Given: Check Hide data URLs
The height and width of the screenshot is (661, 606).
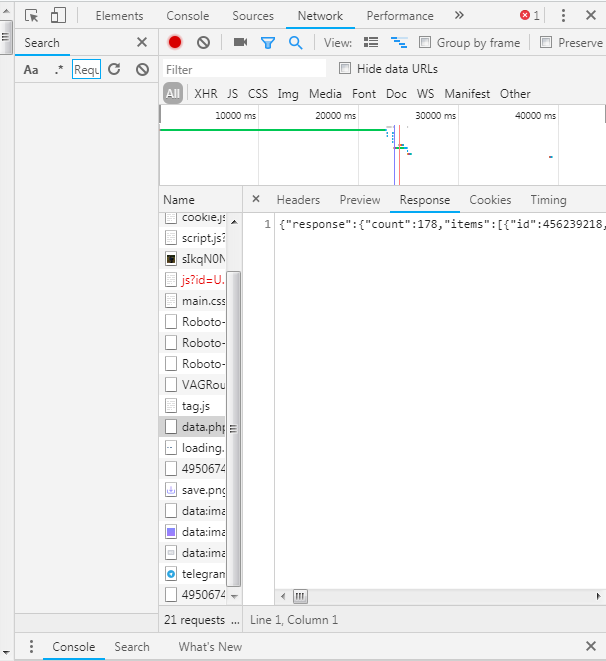Looking at the screenshot, I should (x=345, y=68).
